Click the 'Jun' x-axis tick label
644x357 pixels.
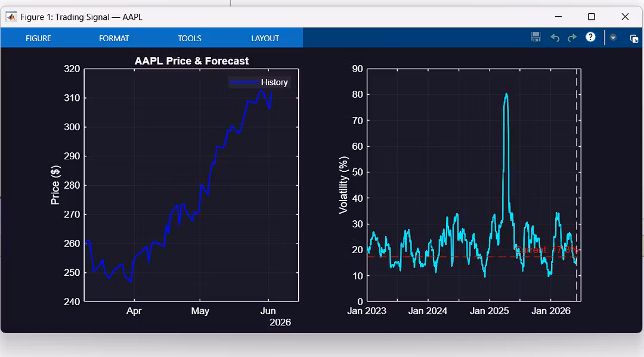click(268, 311)
